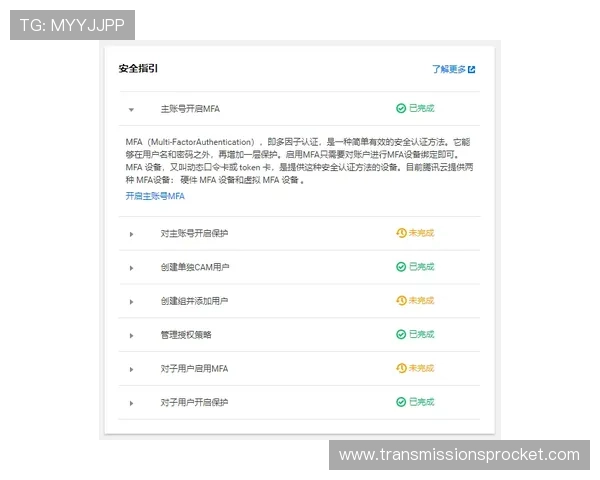Expand the 对子用户启用MFA row arrow
The width and height of the screenshot is (600, 480).
pyautogui.click(x=131, y=369)
